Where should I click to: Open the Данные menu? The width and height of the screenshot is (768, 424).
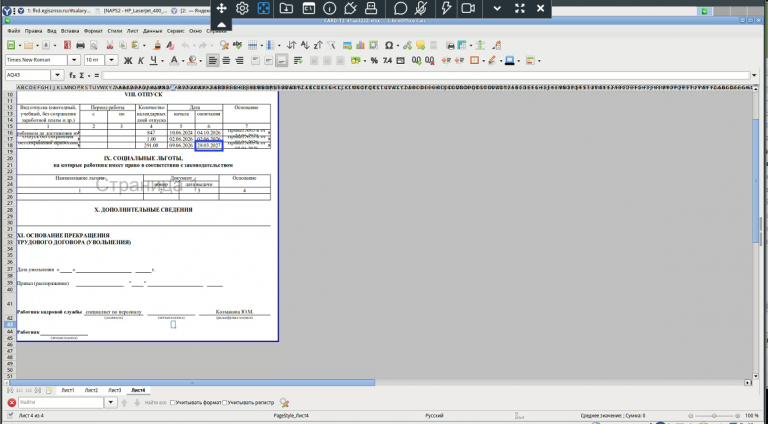[152, 31]
